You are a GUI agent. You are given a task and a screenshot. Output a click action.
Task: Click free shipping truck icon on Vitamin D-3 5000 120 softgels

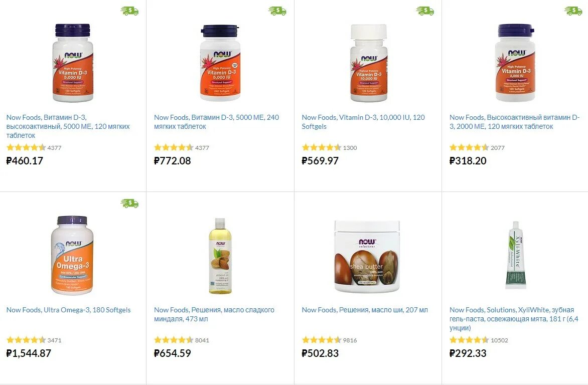point(130,11)
